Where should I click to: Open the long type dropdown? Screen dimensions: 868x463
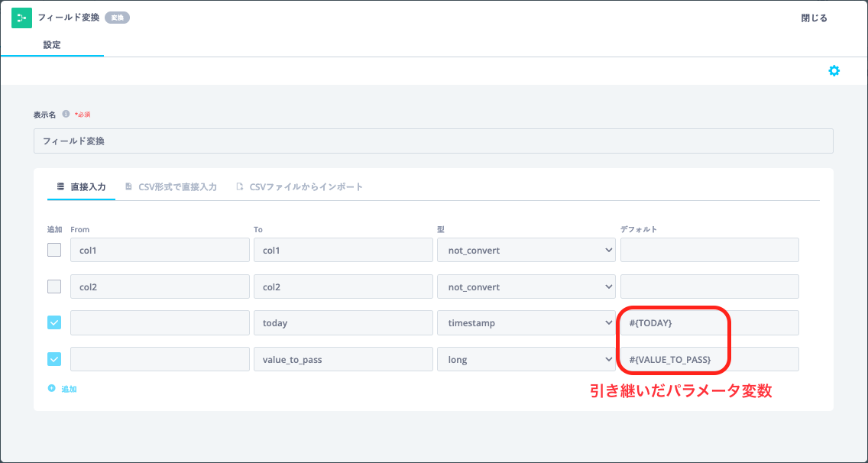526,359
